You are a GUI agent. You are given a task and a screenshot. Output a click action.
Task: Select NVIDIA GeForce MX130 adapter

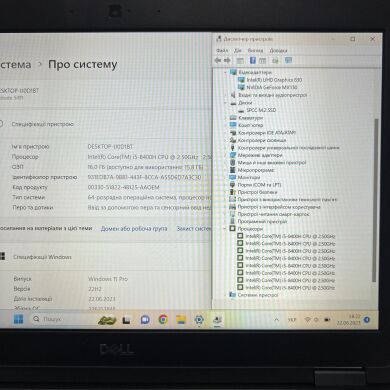pyautogui.click(x=272, y=87)
